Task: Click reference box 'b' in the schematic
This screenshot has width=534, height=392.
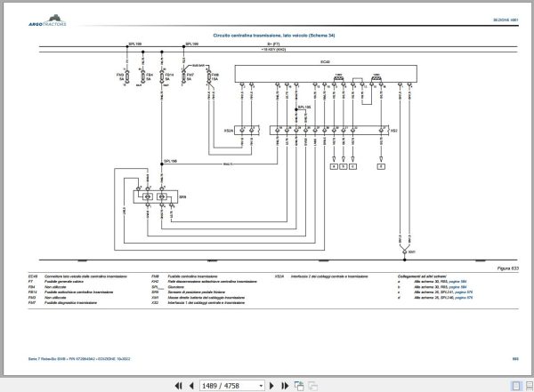Action: [x=344, y=166]
